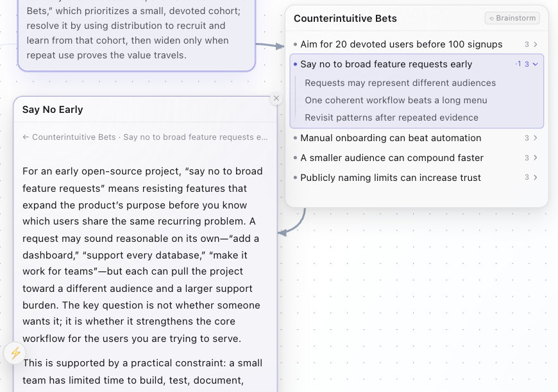Select sub-item Requests may represent different audiences

coord(400,83)
